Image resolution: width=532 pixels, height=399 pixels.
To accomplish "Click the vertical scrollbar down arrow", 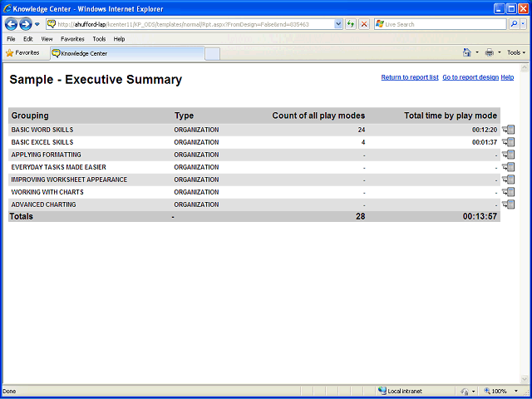I will click(x=524, y=379).
